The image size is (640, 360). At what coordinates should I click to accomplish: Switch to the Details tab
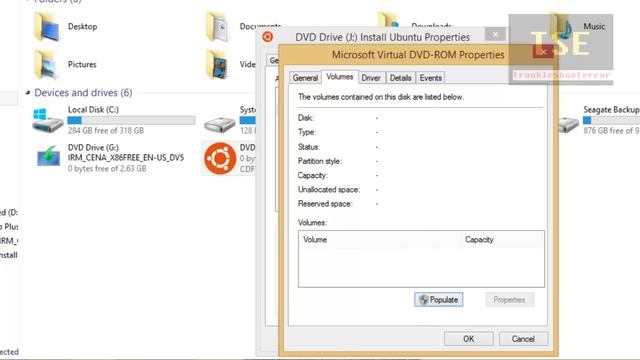pos(400,78)
